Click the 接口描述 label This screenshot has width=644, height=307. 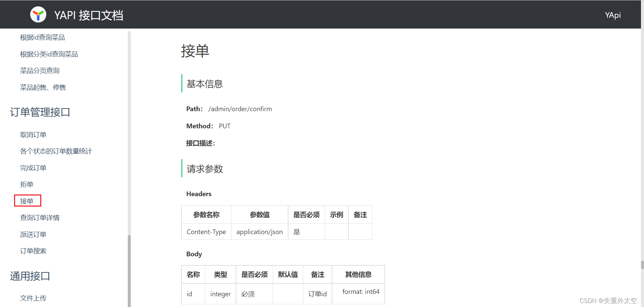pyautogui.click(x=201, y=143)
